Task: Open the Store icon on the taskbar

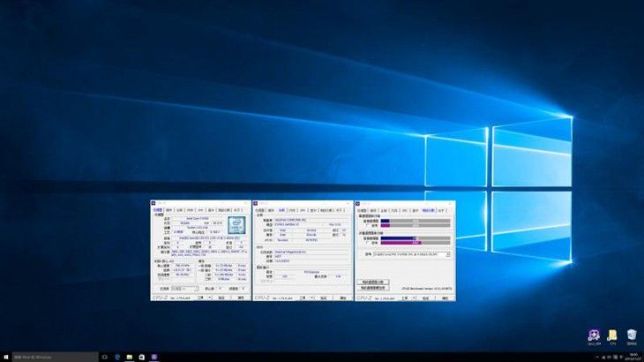Action: point(142,357)
